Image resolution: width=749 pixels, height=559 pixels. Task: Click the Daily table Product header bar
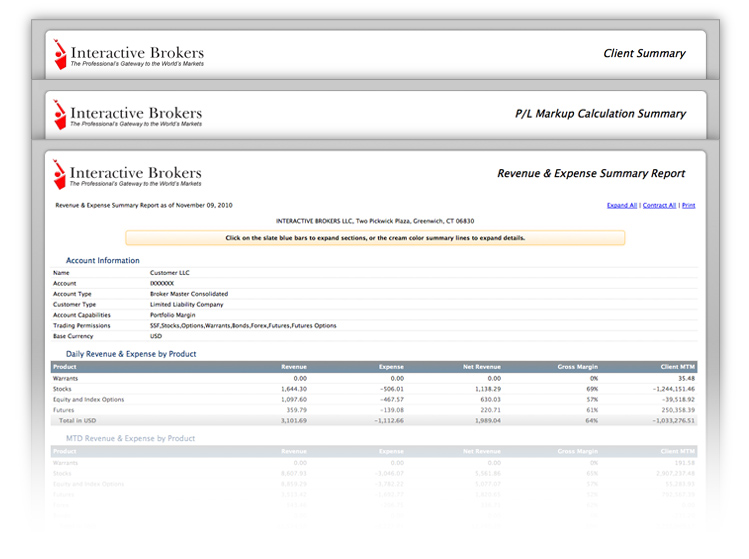click(374, 367)
